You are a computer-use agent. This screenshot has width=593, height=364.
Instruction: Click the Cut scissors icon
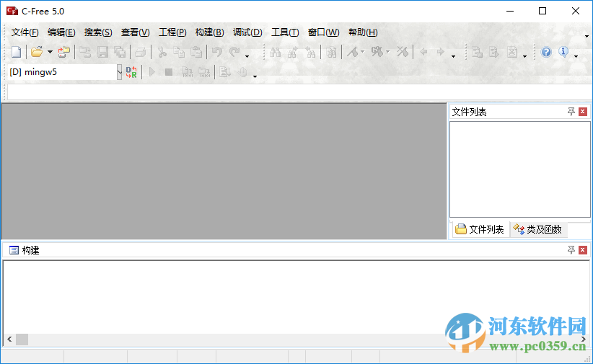click(x=162, y=52)
